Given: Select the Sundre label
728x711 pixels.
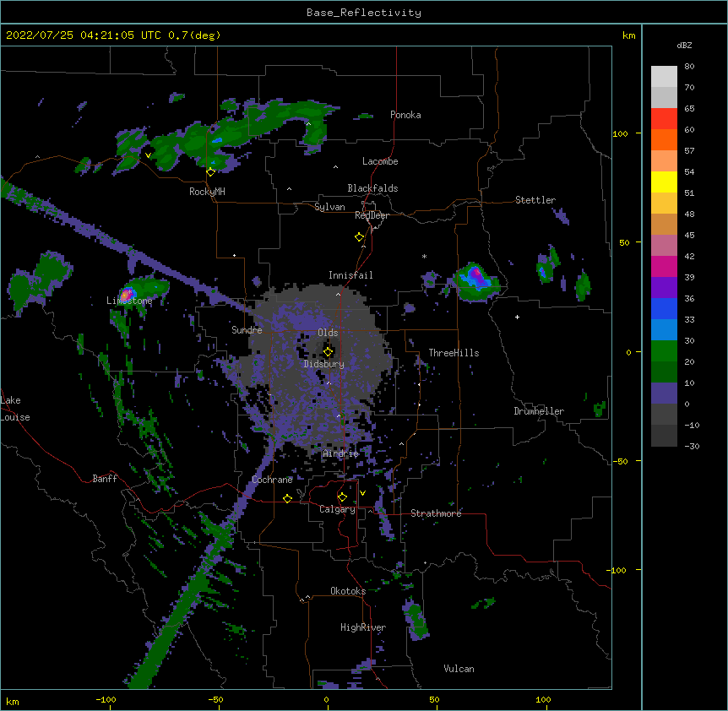Looking at the screenshot, I should tap(247, 330).
